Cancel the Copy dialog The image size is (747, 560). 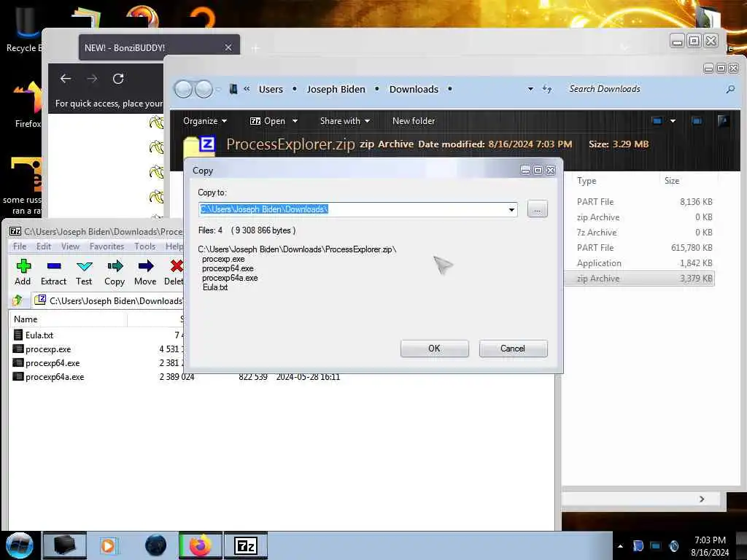pos(513,349)
